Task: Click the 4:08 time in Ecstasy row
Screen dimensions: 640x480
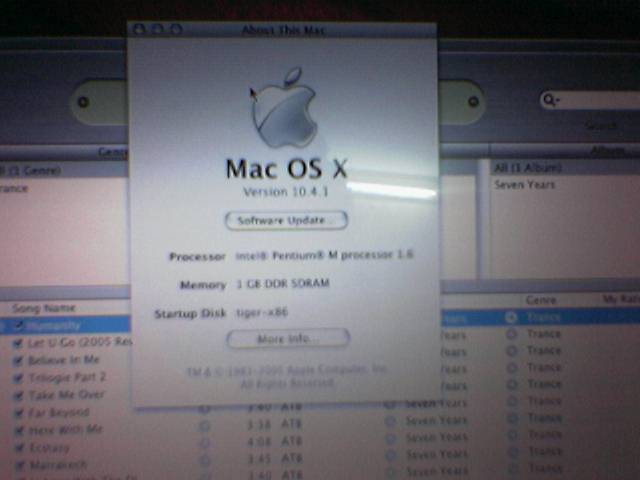Action: pos(259,441)
